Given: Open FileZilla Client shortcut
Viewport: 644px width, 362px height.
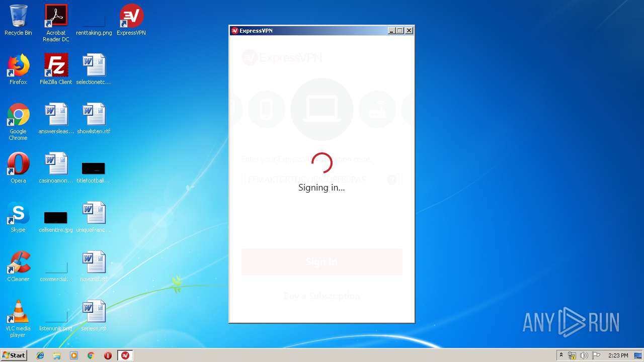Looking at the screenshot, I should click(x=56, y=69).
